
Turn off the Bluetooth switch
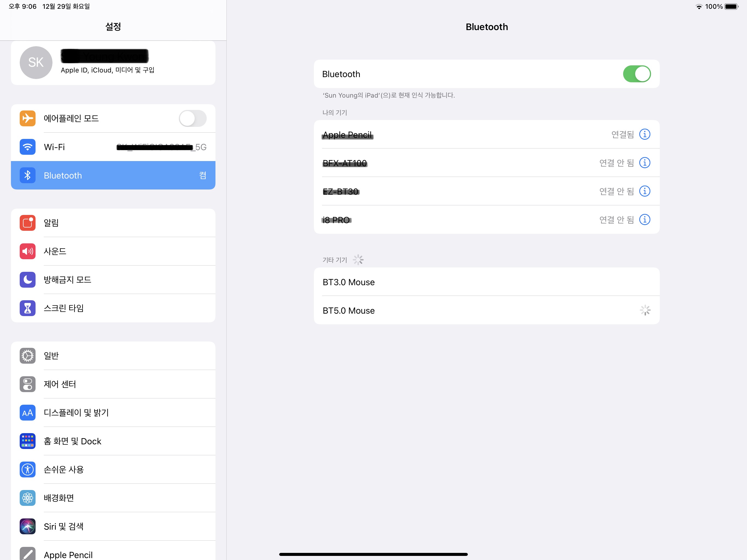(x=637, y=74)
